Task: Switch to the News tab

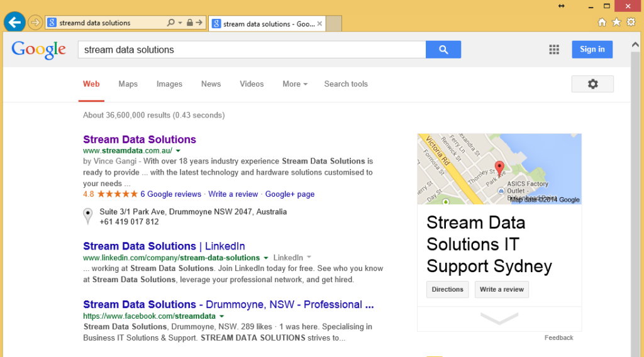Action: (211, 84)
